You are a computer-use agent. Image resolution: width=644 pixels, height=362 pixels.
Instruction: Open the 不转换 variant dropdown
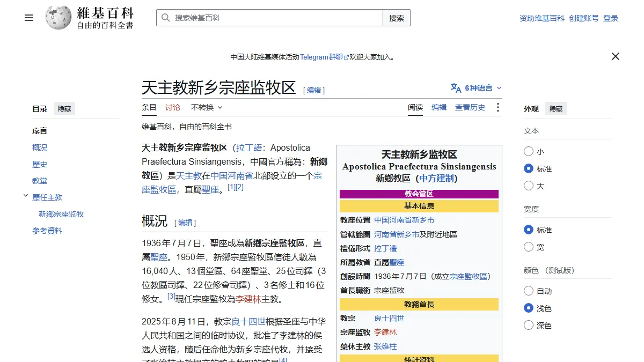[207, 107]
